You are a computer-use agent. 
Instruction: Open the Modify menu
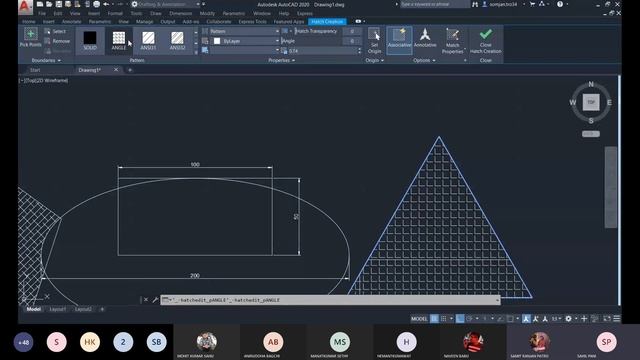207,13
